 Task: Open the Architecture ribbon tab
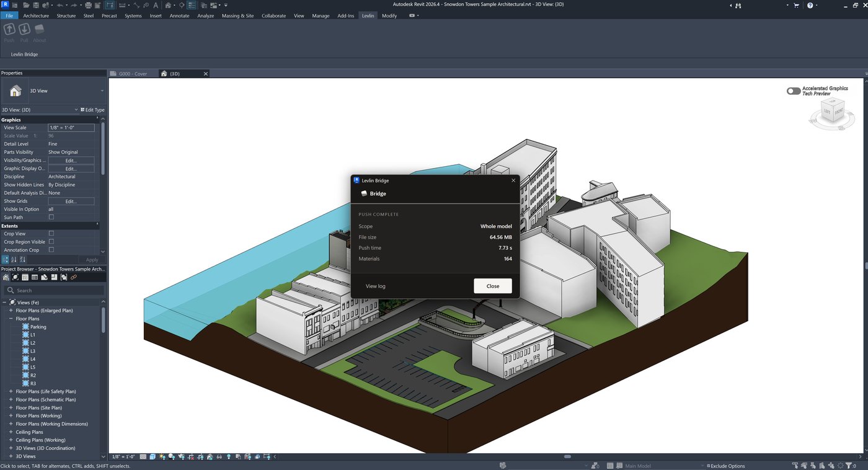(x=36, y=16)
